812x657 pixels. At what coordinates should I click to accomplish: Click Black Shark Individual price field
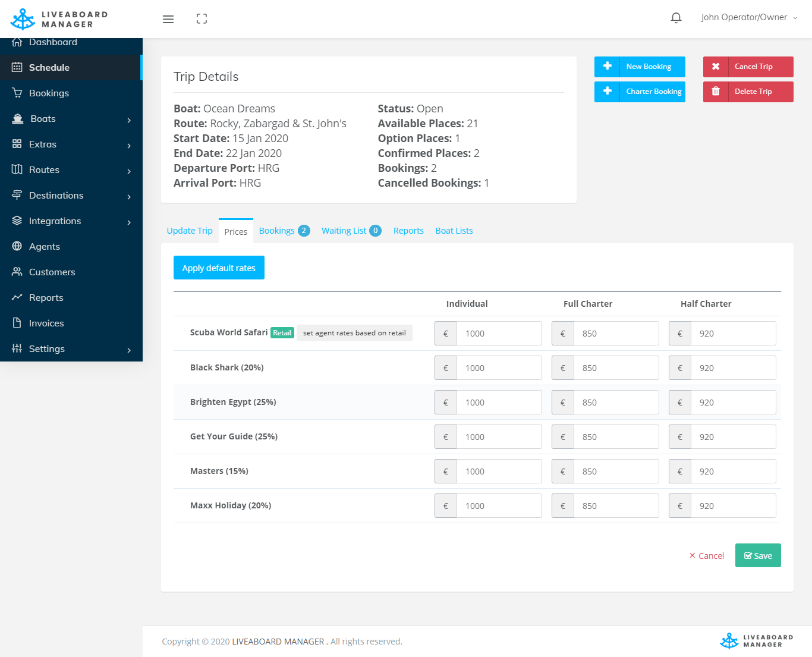pos(498,368)
